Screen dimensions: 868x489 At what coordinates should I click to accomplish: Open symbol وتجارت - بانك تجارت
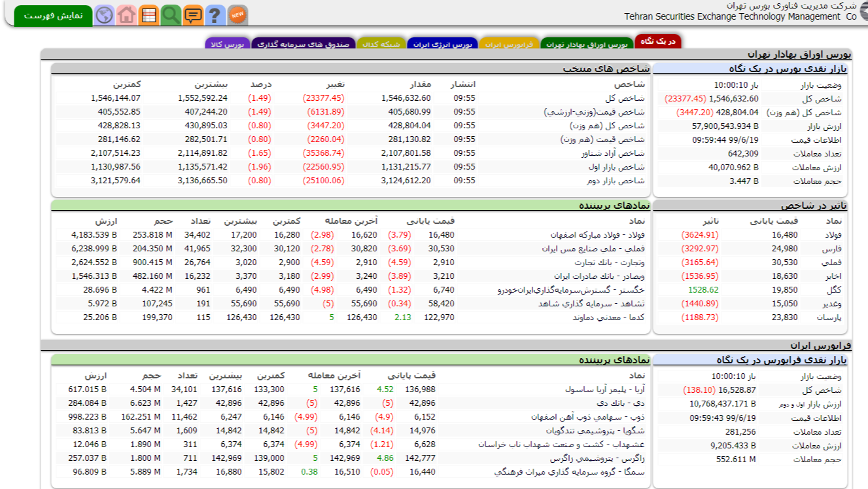[610, 262]
